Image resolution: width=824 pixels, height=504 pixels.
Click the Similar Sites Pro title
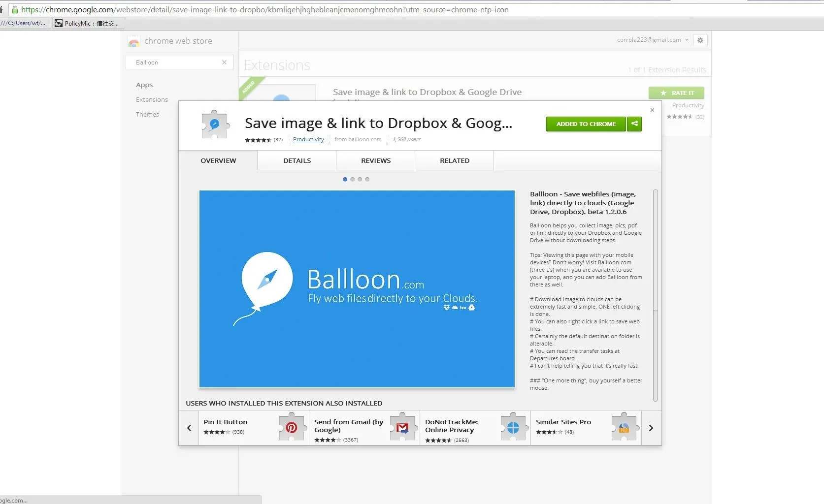563,422
